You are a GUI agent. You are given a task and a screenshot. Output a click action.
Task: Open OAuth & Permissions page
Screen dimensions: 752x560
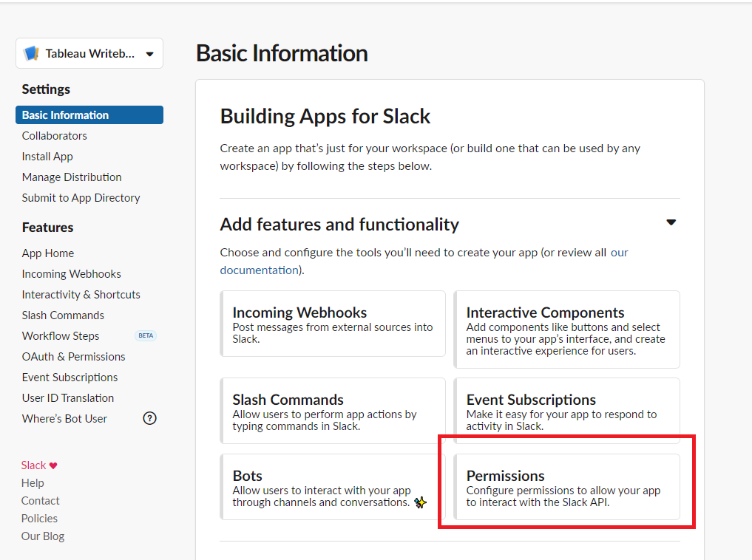pyautogui.click(x=73, y=357)
